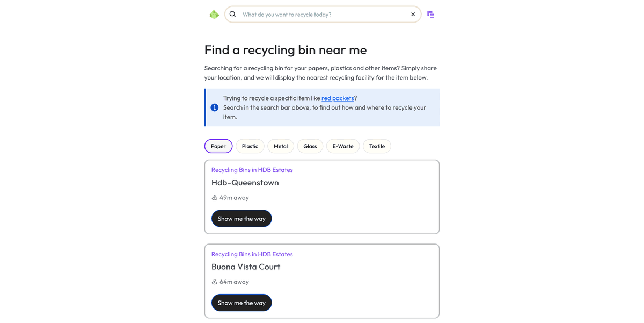Select the Paper recycling filter

218,146
